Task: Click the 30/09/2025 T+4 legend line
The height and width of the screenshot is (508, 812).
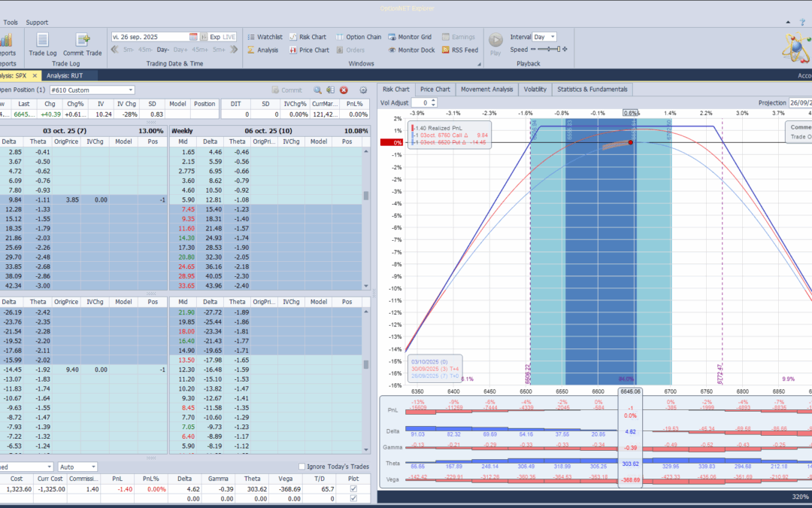Action: [435, 369]
